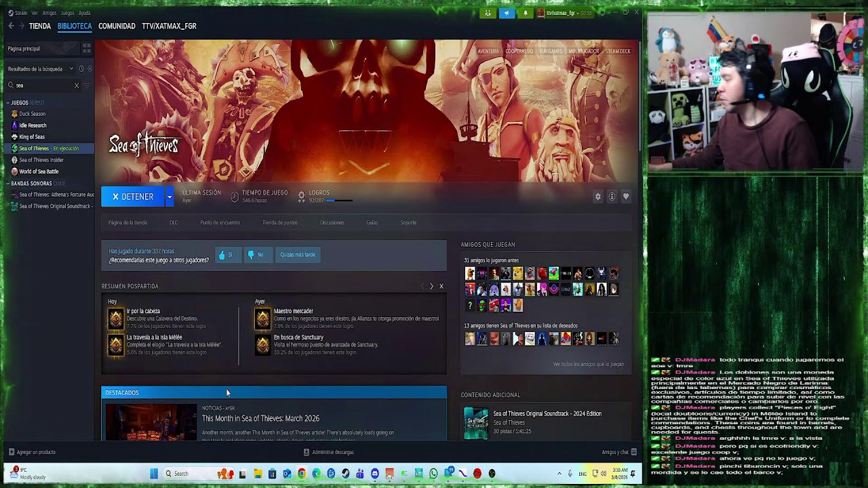
Task: Open WhatsApp from the taskbar
Action: (x=433, y=474)
